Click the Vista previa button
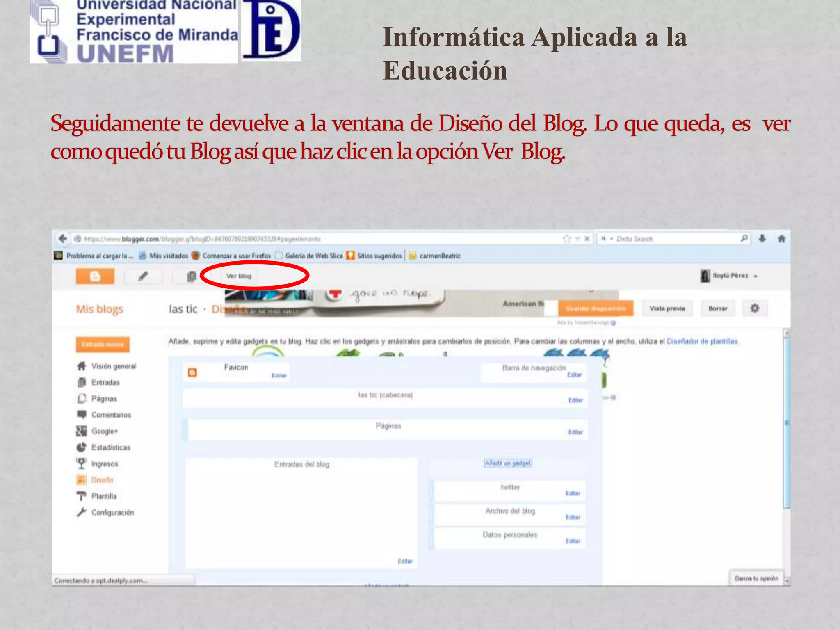 click(667, 308)
